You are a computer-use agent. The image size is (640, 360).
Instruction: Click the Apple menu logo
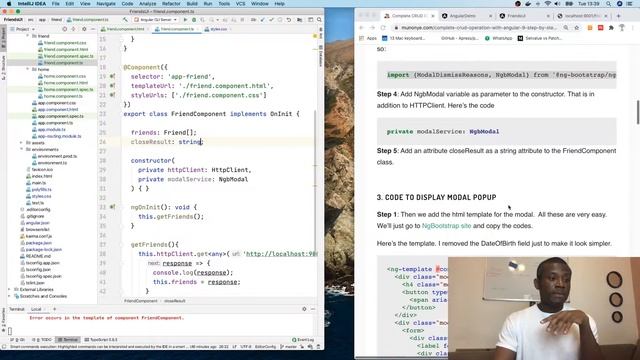(x=9, y=4)
